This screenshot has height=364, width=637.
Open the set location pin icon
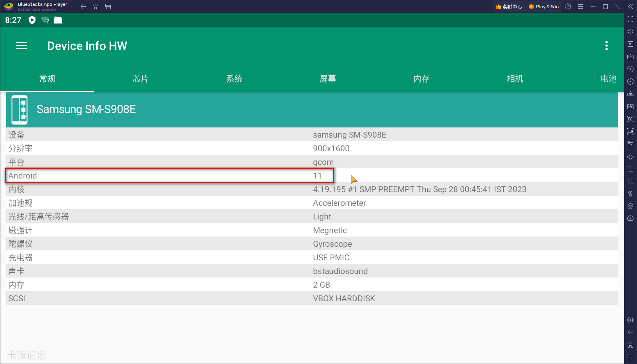tap(630, 194)
